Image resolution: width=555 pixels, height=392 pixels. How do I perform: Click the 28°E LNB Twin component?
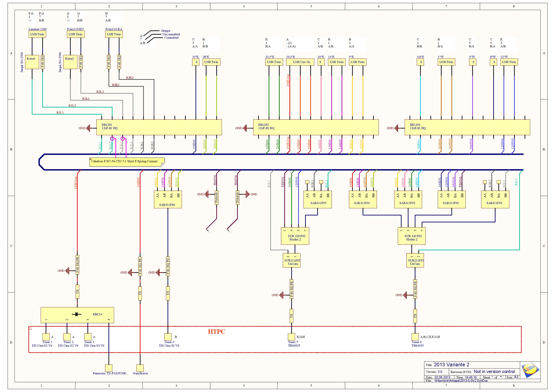tap(211, 62)
